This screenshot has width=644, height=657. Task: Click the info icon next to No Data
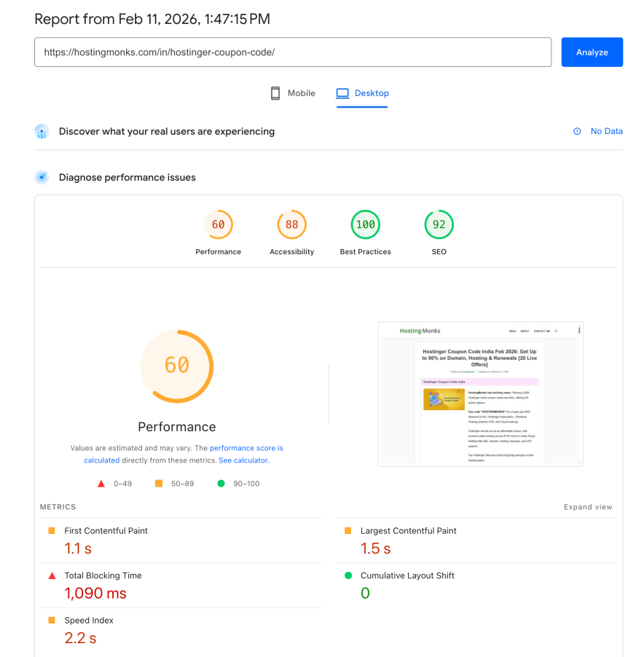tap(578, 131)
